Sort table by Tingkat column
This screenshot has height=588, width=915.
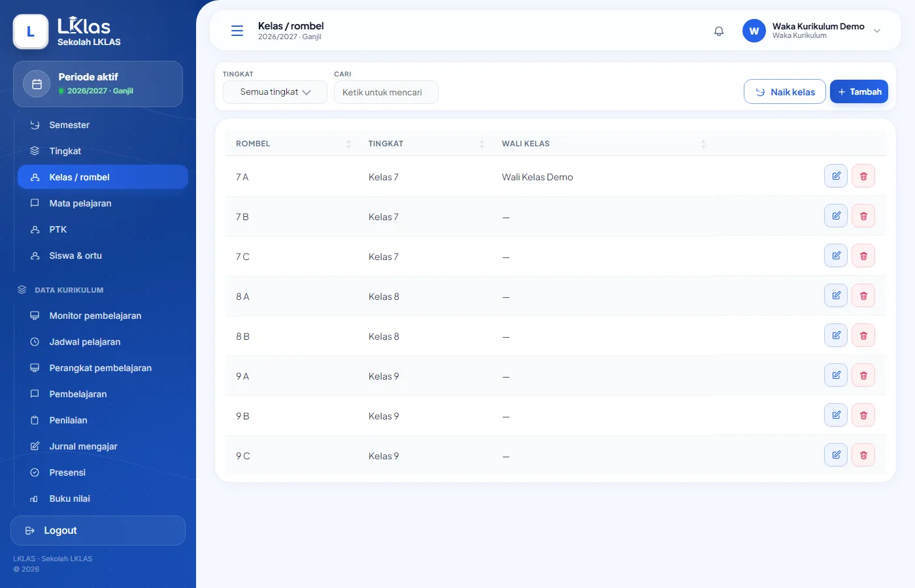tap(426, 144)
